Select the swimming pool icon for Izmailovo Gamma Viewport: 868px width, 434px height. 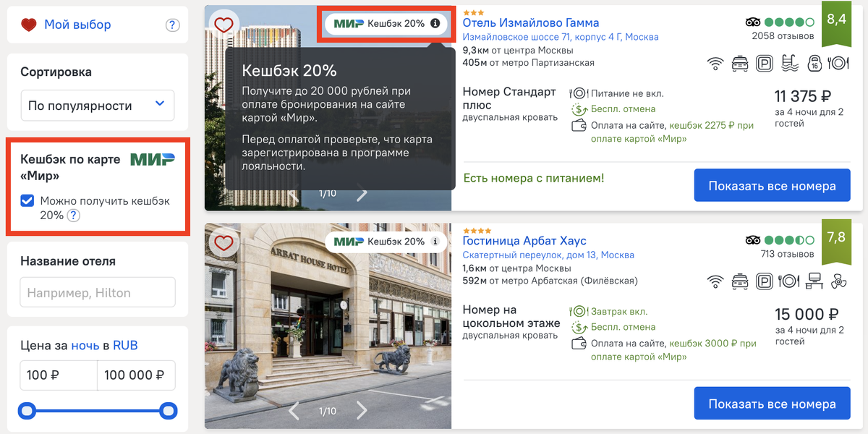[x=790, y=63]
